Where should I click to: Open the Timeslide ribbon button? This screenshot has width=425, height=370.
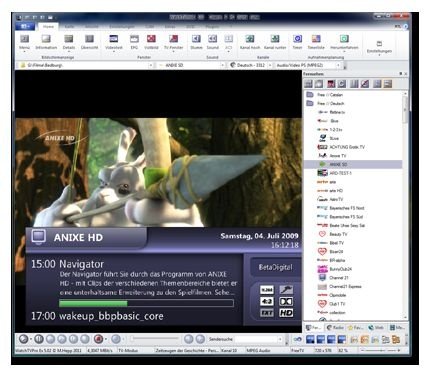click(316, 42)
